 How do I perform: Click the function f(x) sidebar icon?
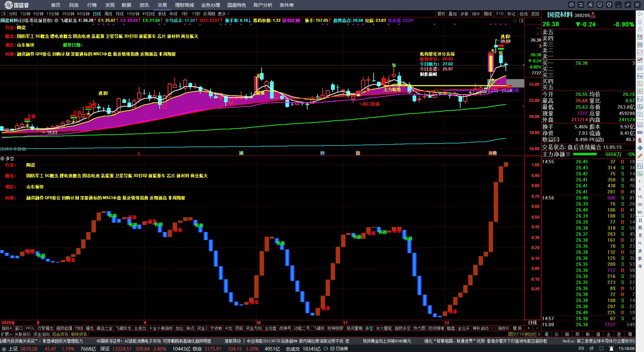tap(640, 107)
